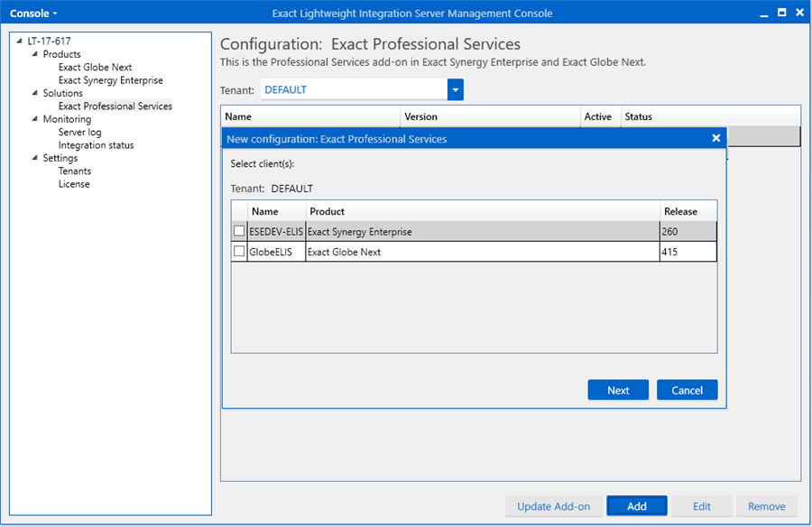812x527 pixels.
Task: Sort by Status column in main table
Action: (711, 116)
